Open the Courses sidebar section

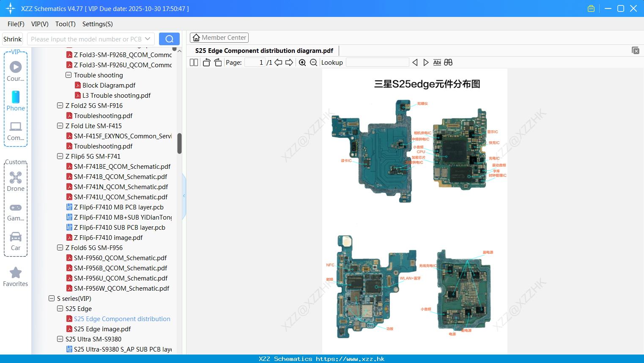coord(16,71)
